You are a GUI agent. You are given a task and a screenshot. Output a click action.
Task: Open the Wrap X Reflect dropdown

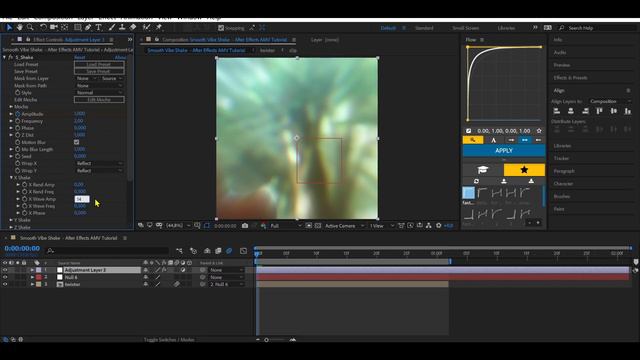point(99,163)
